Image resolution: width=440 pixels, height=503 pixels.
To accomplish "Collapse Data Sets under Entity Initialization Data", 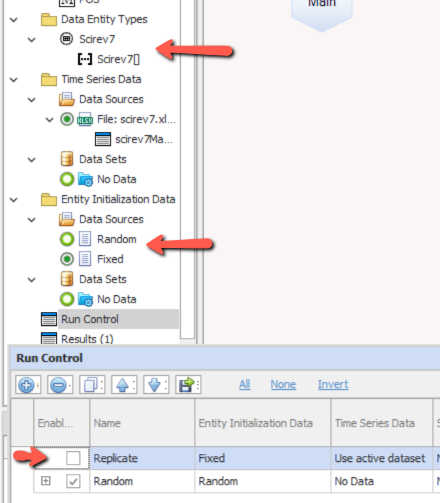I will [31, 280].
